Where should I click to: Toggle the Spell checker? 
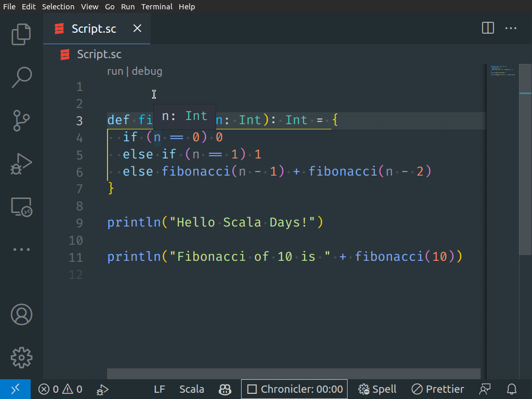(377, 389)
